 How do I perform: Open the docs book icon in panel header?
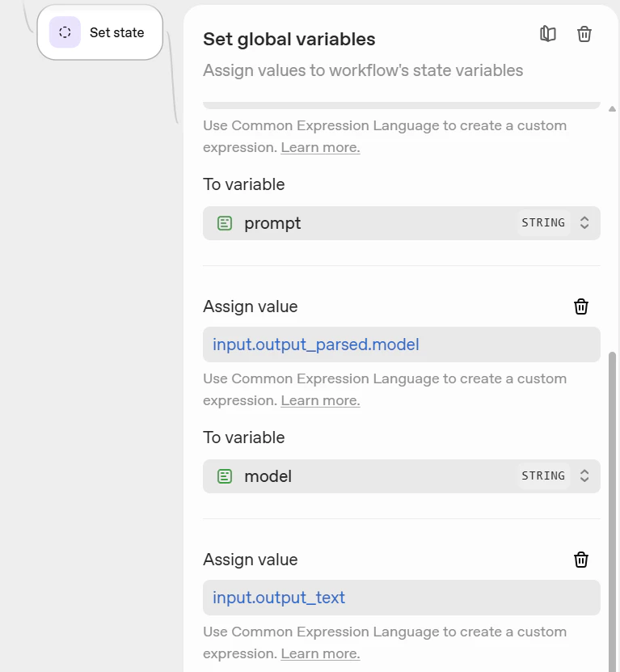pyautogui.click(x=547, y=33)
